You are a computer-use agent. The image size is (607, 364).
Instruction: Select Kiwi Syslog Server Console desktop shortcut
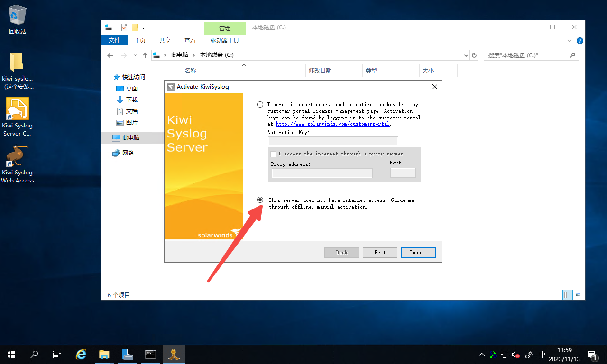[x=18, y=117]
